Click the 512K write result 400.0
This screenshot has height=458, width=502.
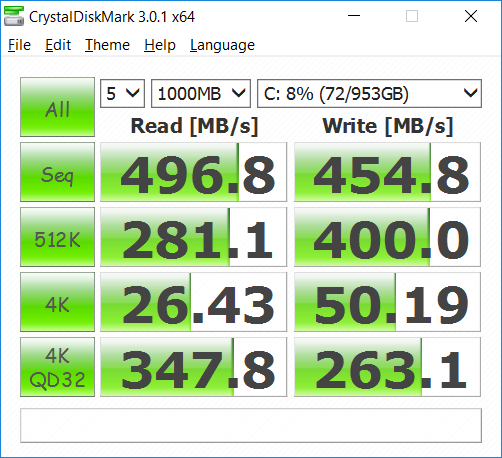(x=387, y=237)
